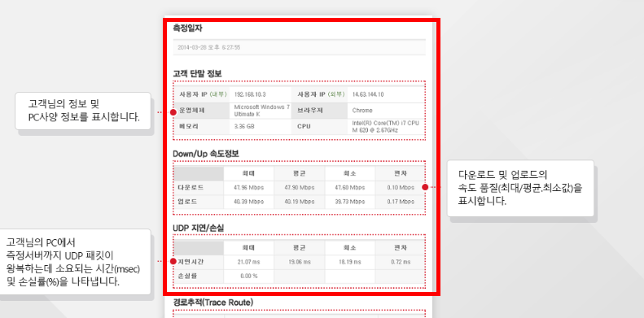Select download average 47.90 Mbps
644x318 pixels.
(x=299, y=188)
